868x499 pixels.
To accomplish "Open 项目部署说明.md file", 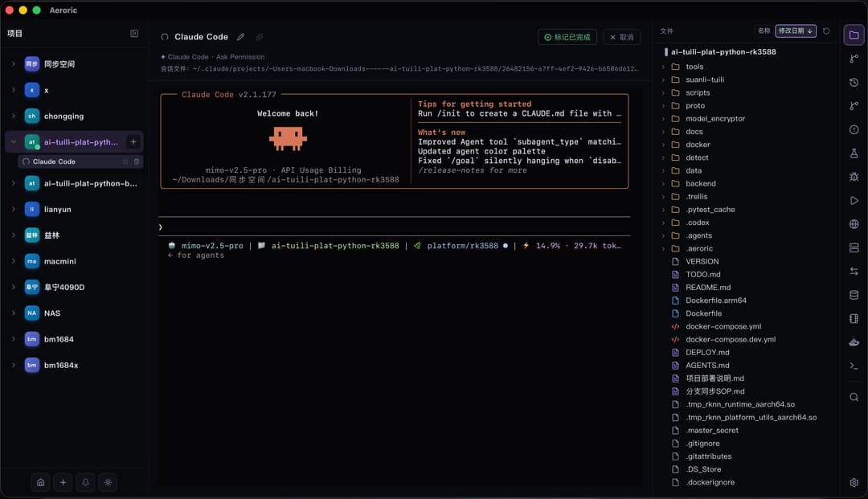I will coord(714,378).
